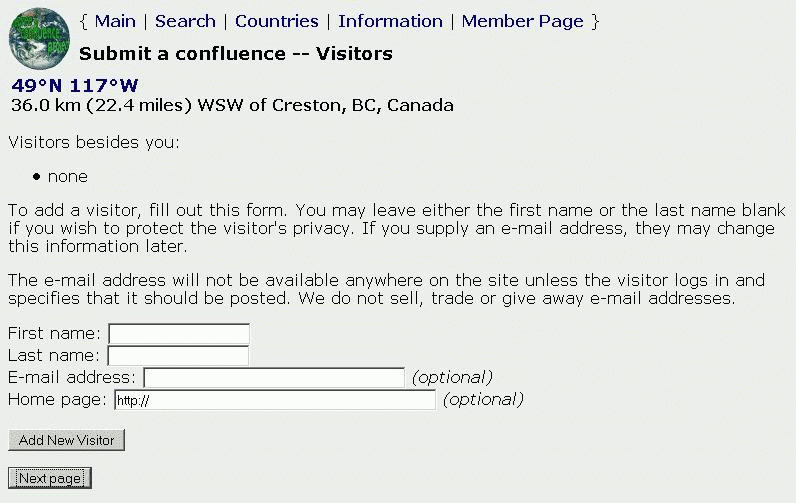Focus the Last name text field

tap(178, 355)
